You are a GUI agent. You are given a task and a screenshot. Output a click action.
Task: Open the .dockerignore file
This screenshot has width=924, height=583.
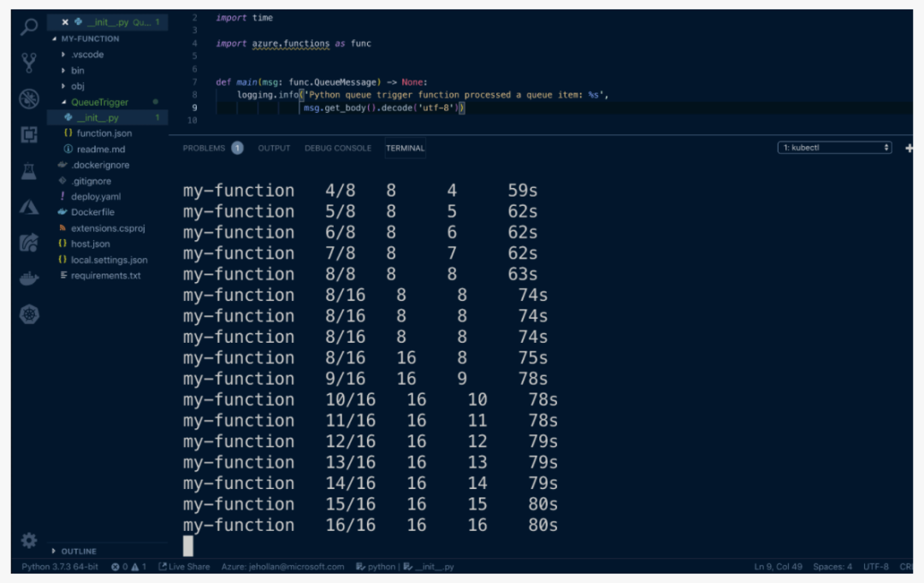[x=100, y=165]
